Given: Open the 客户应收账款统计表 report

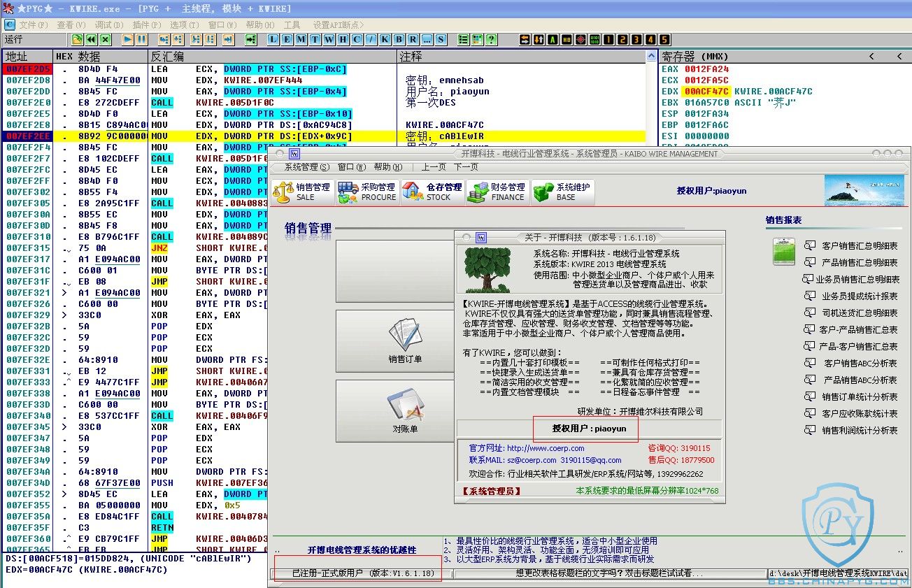Looking at the screenshot, I should click(860, 414).
